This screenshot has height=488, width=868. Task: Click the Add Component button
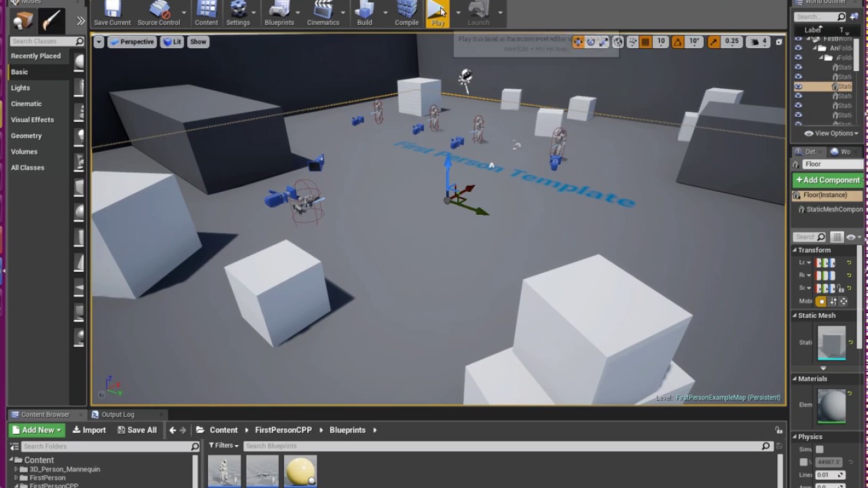(x=828, y=180)
